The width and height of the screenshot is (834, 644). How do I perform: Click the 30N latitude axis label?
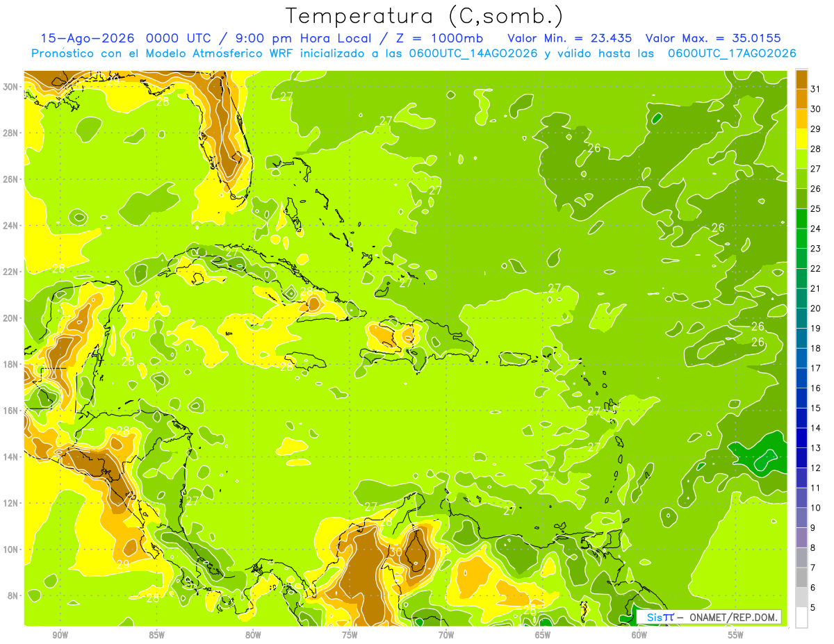click(x=10, y=86)
